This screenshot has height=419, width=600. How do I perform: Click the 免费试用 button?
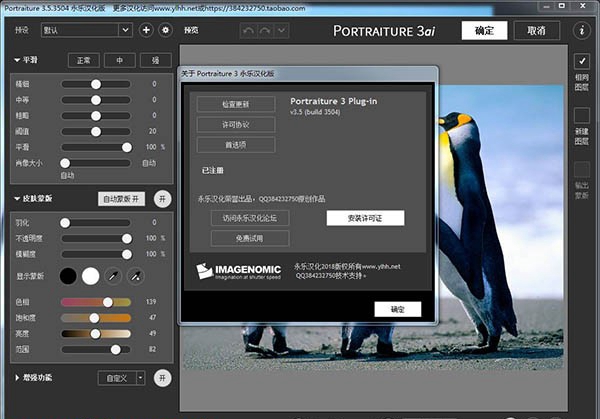pyautogui.click(x=250, y=238)
